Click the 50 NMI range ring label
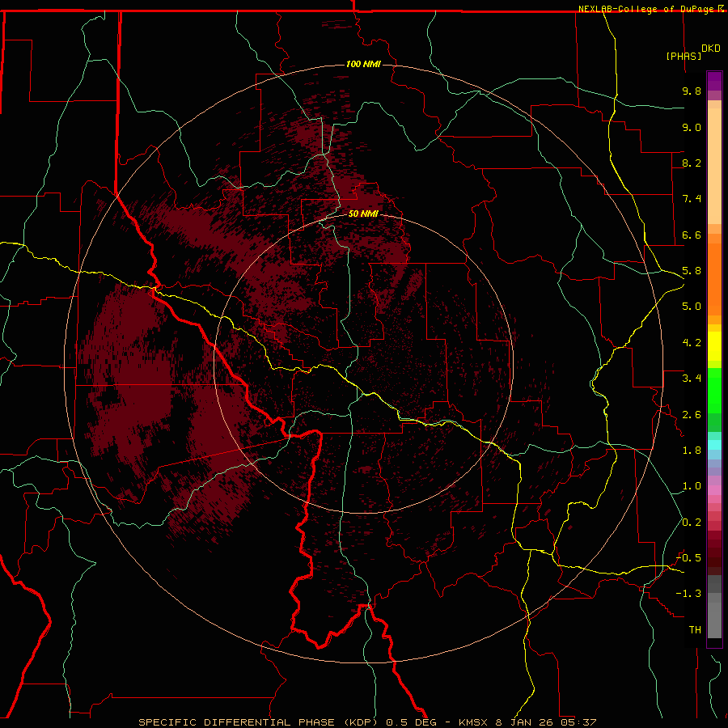728x728 pixels. tap(363, 214)
